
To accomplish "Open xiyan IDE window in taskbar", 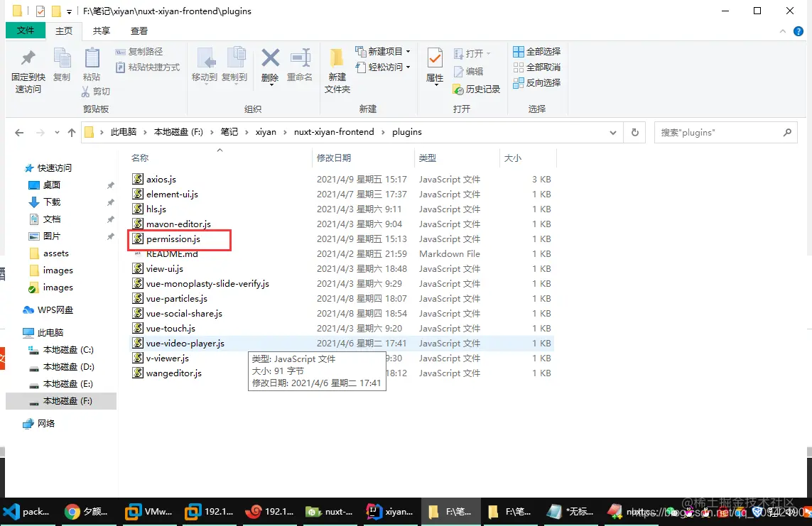I will pos(390,512).
